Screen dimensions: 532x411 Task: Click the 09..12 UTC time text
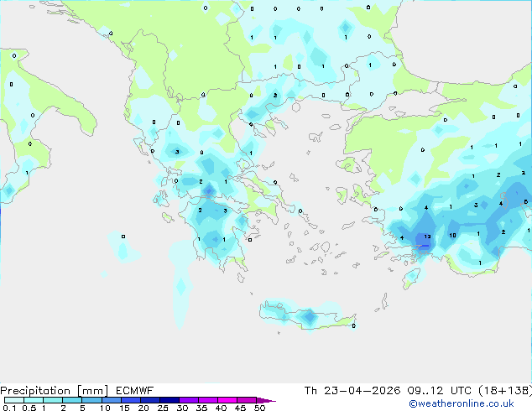[x=440, y=391]
